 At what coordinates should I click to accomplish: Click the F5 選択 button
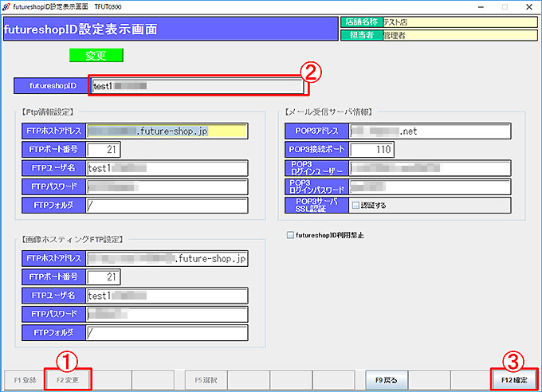(206, 380)
